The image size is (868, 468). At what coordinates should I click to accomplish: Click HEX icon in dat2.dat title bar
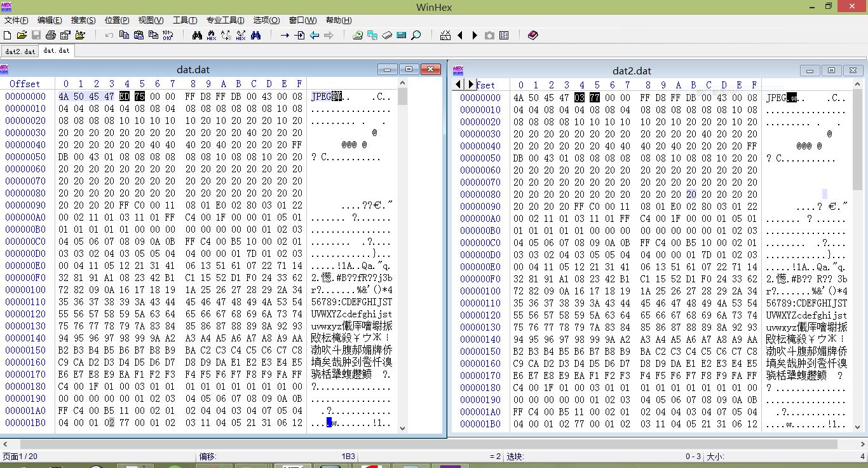(x=458, y=70)
